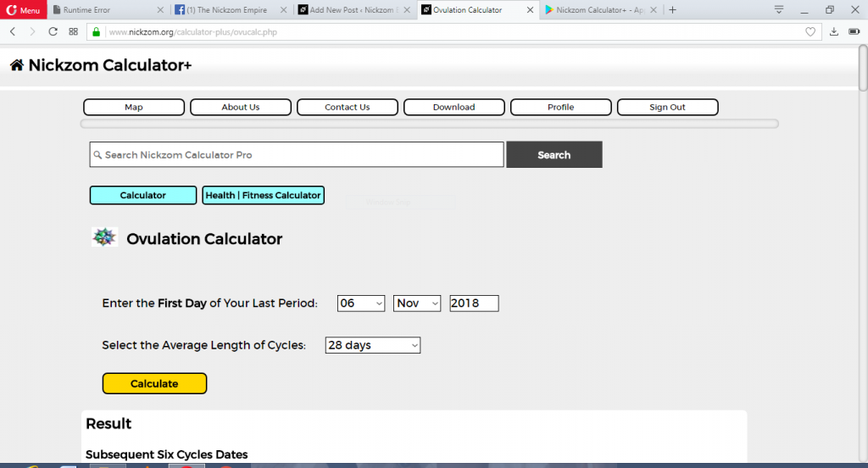This screenshot has width=868, height=468.
Task: Click the battery saver icon
Action: (854, 32)
